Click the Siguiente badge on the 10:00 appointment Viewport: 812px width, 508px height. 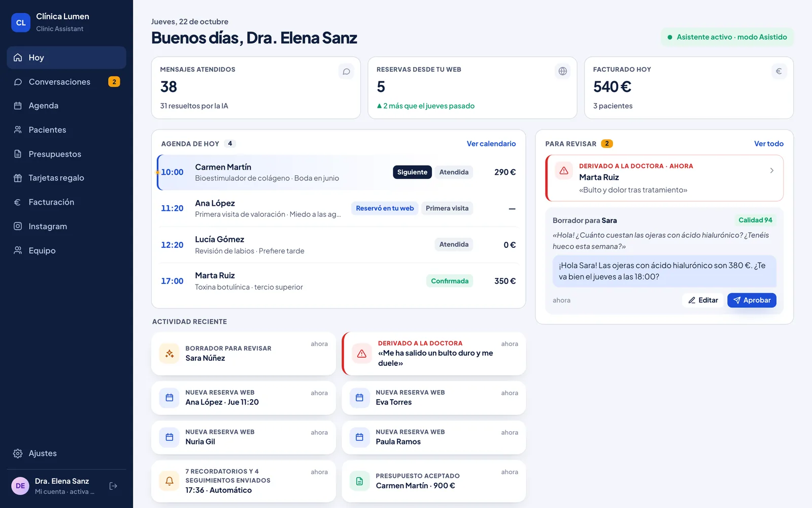point(412,172)
